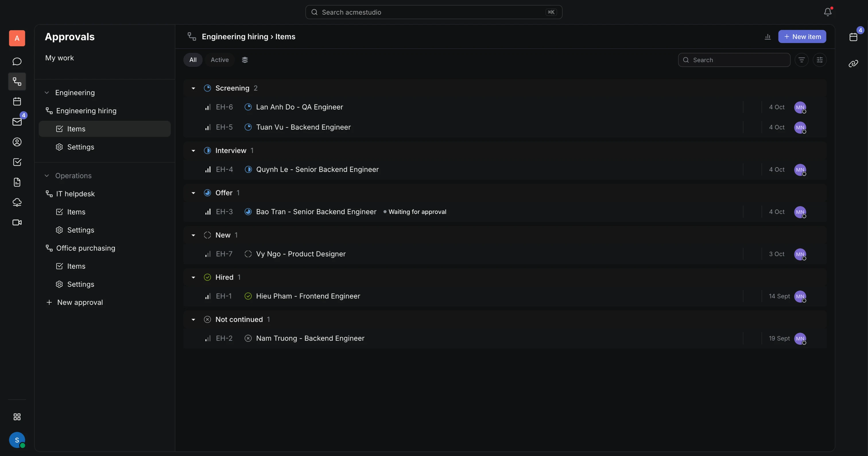
Task: Click the orange A workspace logo
Action: tap(17, 38)
